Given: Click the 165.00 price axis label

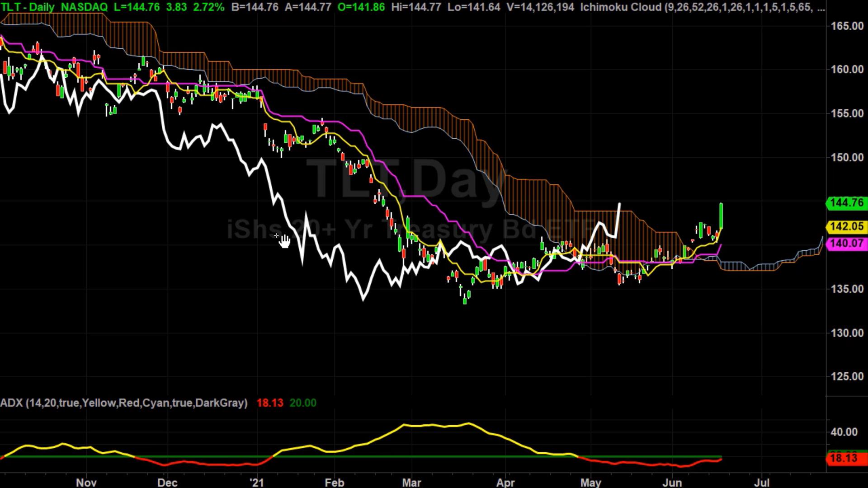Looking at the screenshot, I should pyautogui.click(x=847, y=26).
